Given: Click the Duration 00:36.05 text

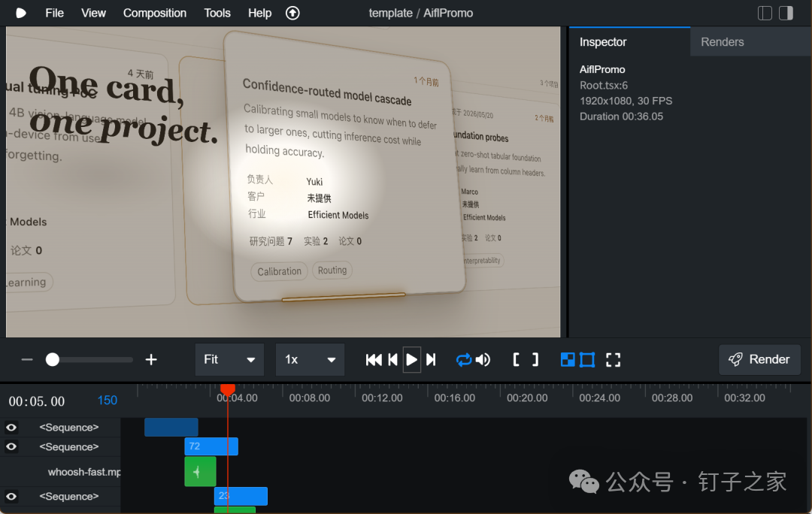Looking at the screenshot, I should tap(622, 116).
